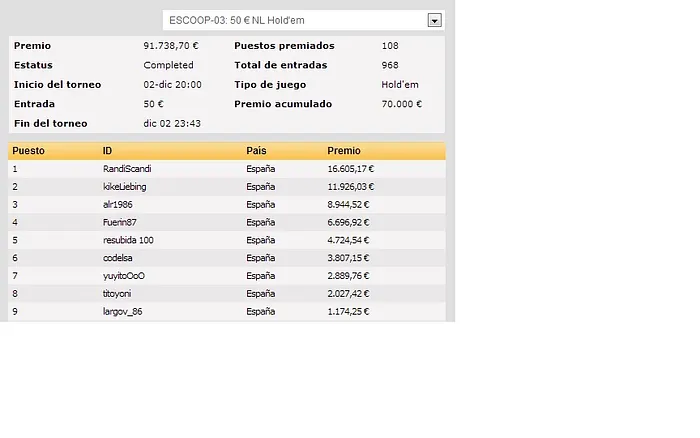
Task: Select the prize 3.807,15 €
Action: pos(348,258)
